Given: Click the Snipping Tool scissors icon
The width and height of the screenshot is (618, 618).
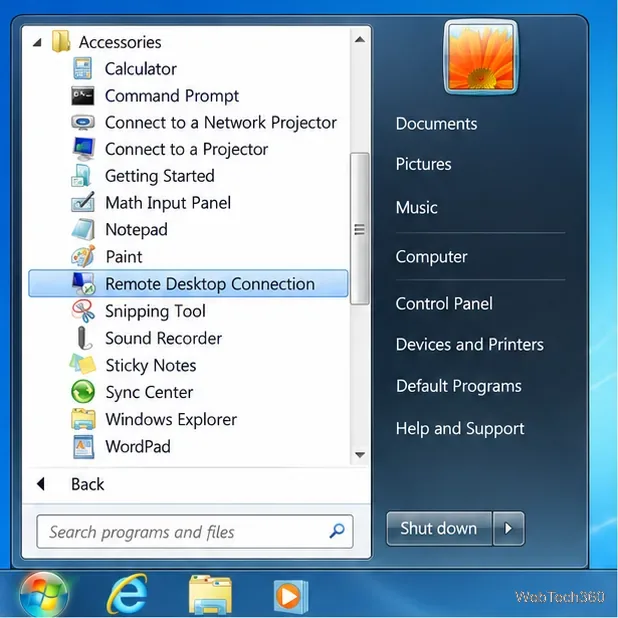Looking at the screenshot, I should tap(83, 311).
